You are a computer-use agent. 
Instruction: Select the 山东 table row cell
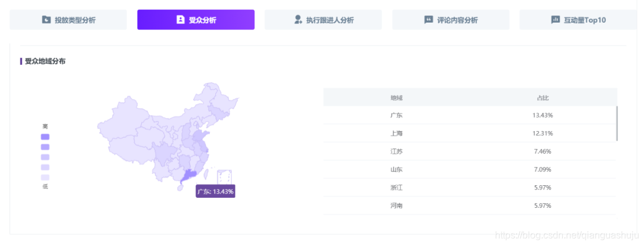tap(397, 169)
